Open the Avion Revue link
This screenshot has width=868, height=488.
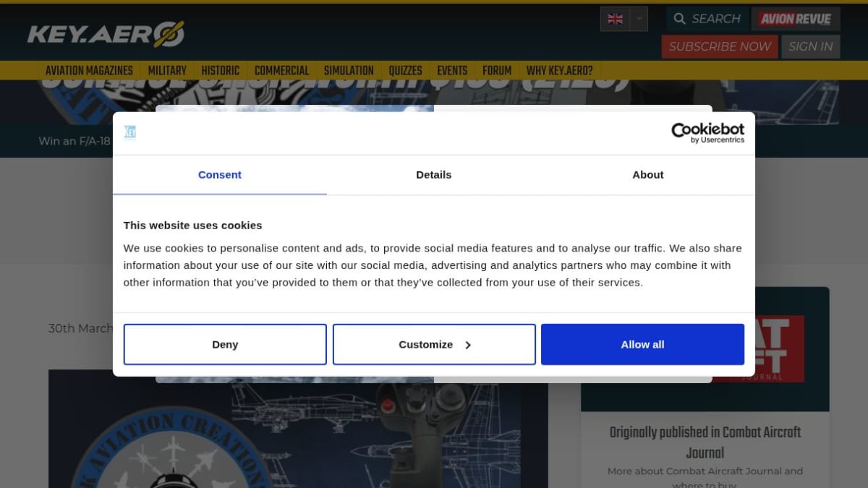pos(796,19)
